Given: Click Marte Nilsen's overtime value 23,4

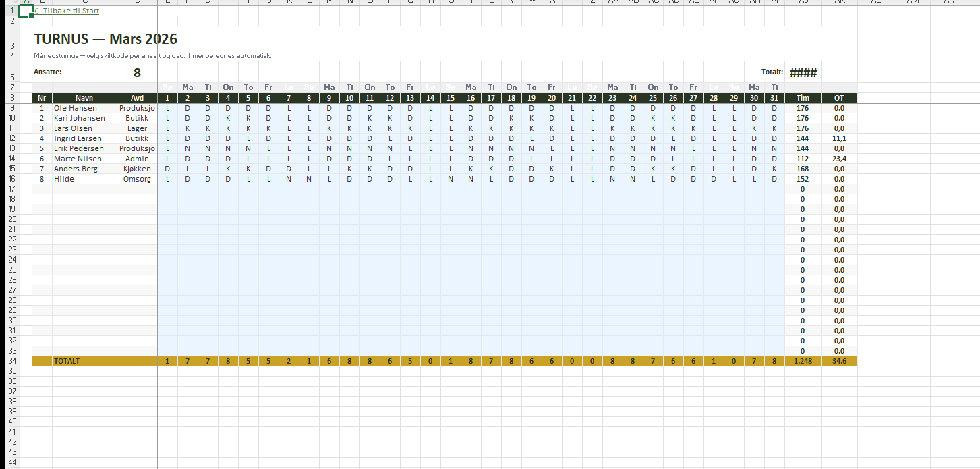Looking at the screenshot, I should click(x=839, y=159).
